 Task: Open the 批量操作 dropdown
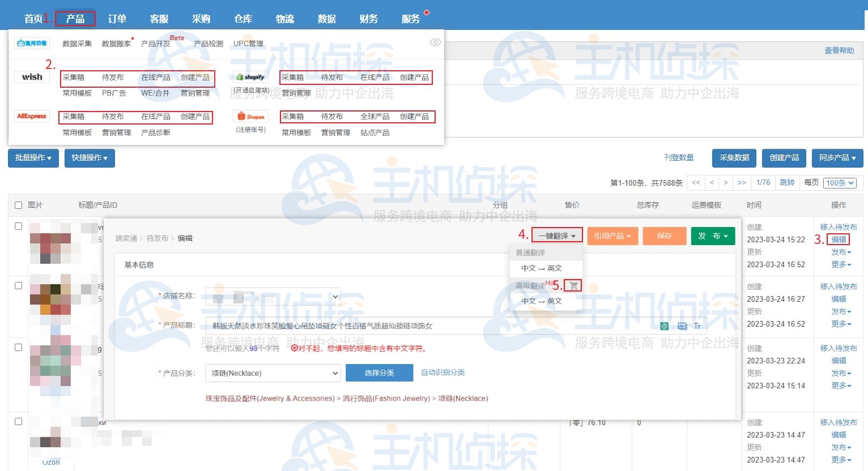(x=33, y=158)
